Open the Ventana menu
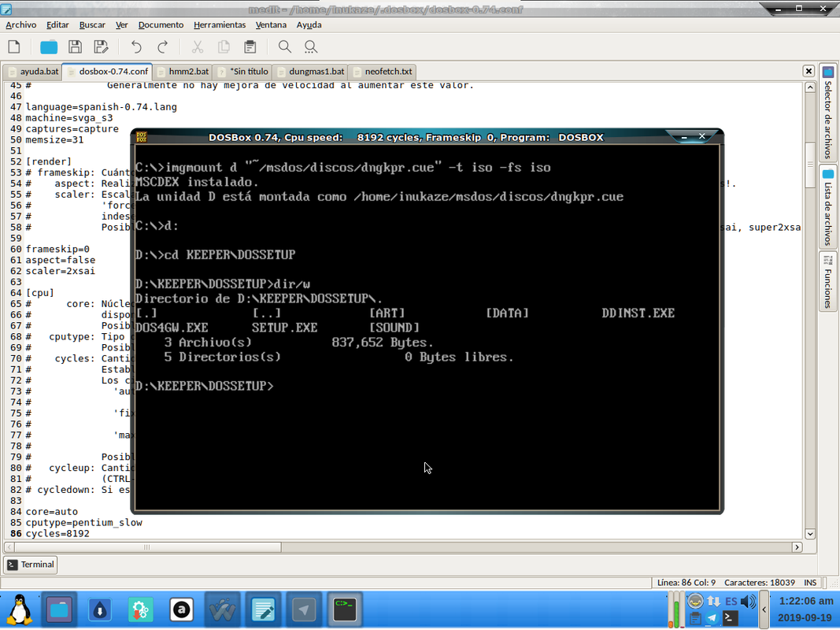Viewport: 840px width, 630px height. click(x=271, y=24)
